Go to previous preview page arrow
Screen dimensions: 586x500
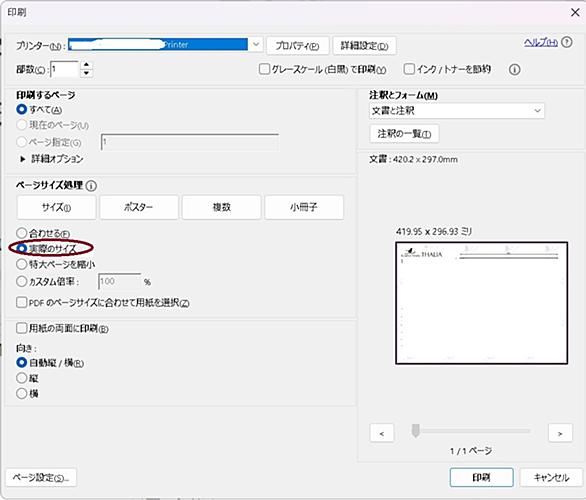coord(382,433)
